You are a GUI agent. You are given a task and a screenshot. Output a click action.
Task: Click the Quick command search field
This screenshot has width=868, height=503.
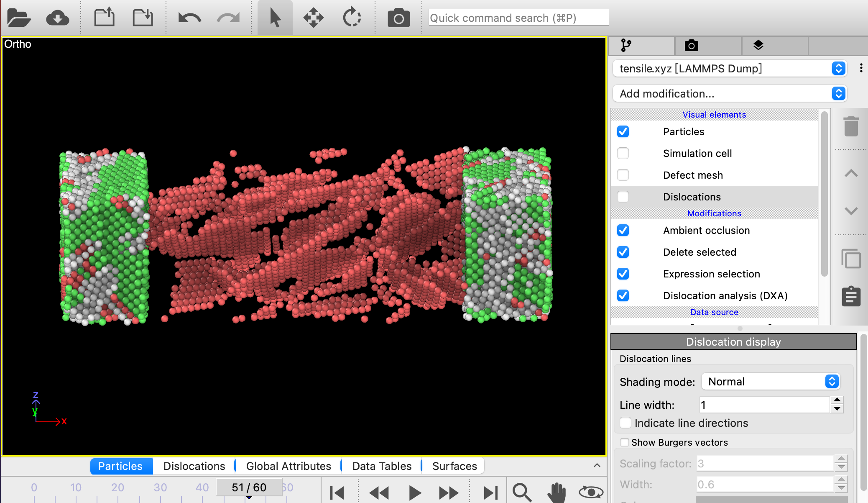pos(518,18)
